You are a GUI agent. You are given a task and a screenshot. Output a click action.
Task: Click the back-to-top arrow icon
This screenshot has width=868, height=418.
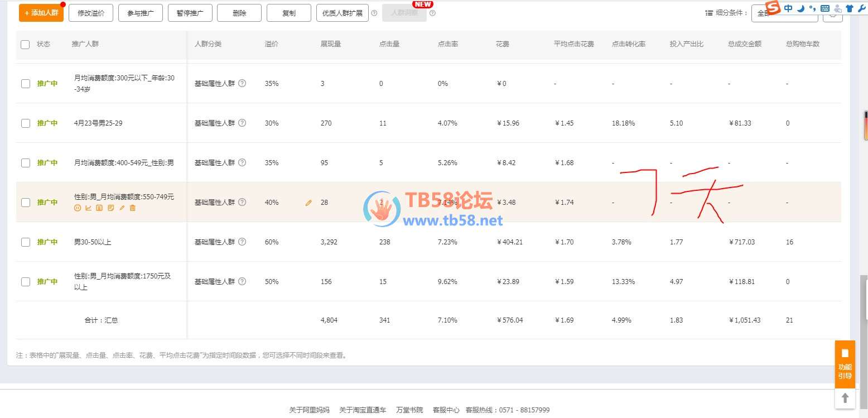point(845,398)
